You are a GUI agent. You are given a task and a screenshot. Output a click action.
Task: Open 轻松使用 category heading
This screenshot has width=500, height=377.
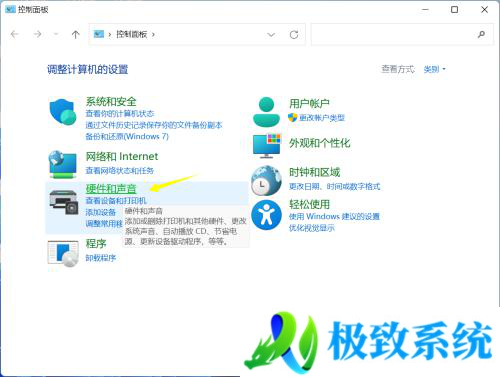click(309, 204)
